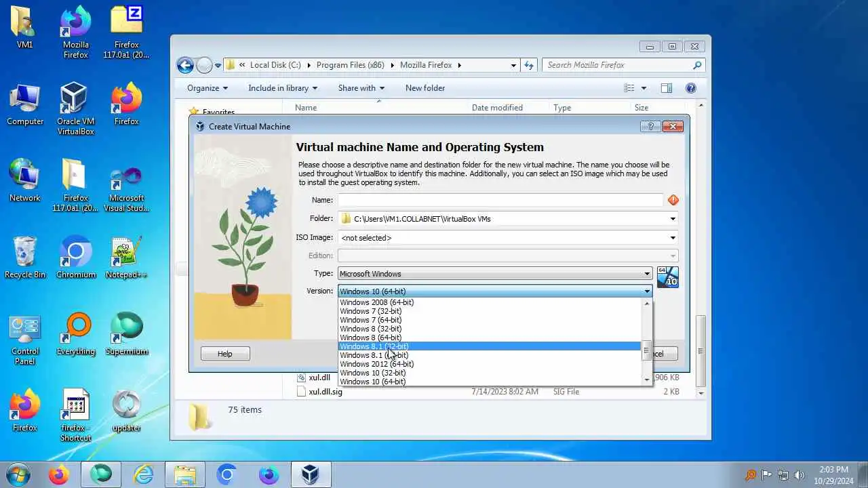Image resolution: width=868 pixels, height=488 pixels.
Task: Click the Help button in dialog
Action: [225, 354]
